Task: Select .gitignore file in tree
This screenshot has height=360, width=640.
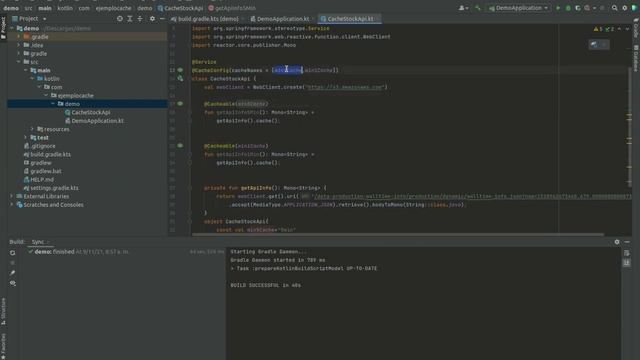Action: pos(39,146)
